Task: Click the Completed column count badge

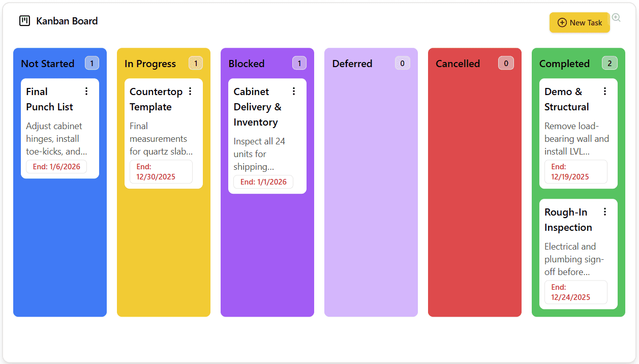Action: 610,63
